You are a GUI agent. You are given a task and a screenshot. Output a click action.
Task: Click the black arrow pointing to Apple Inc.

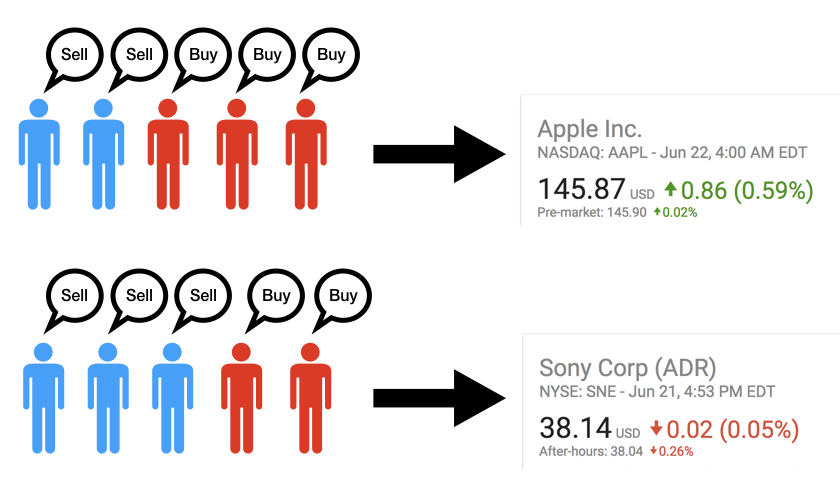tap(439, 154)
